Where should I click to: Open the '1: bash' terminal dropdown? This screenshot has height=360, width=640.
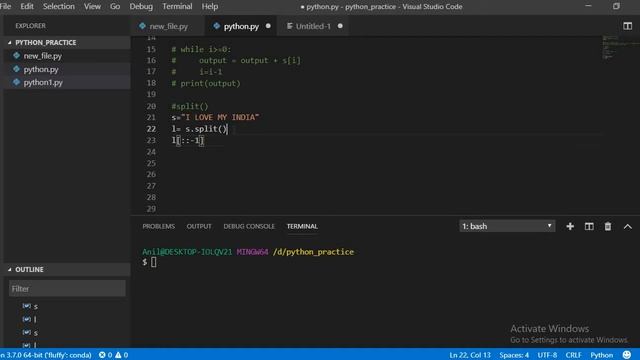pos(507,226)
